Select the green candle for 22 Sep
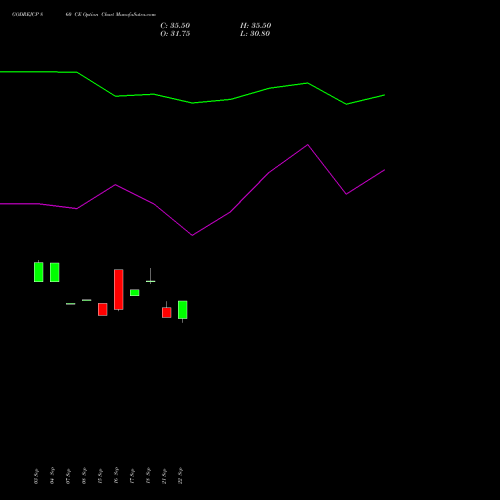Viewport: 500px width, 500px height. pos(183,310)
